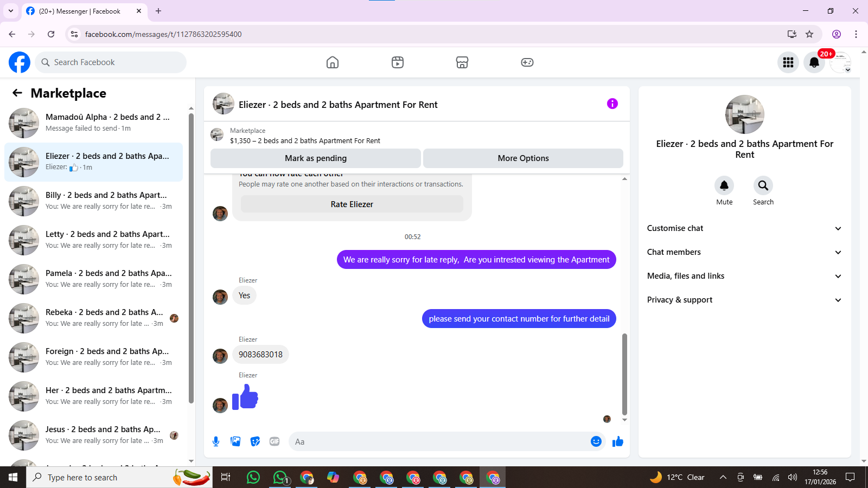This screenshot has height=488, width=868.
Task: Open the Facebook menu grid icon
Action: coord(788,62)
